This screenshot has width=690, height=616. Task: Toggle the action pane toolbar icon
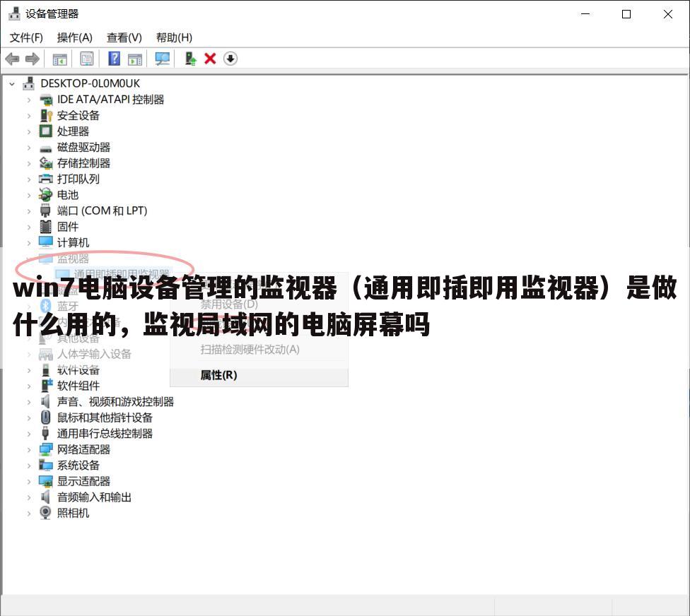135,59
